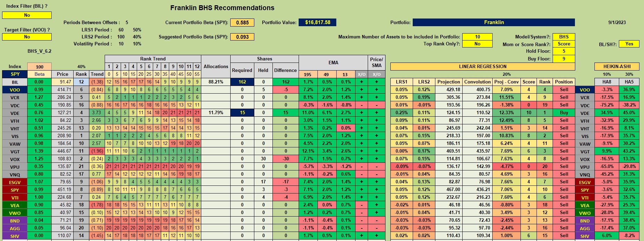Click the HA5 column header
Viewport: 644px width, 241px height.
tap(629, 82)
